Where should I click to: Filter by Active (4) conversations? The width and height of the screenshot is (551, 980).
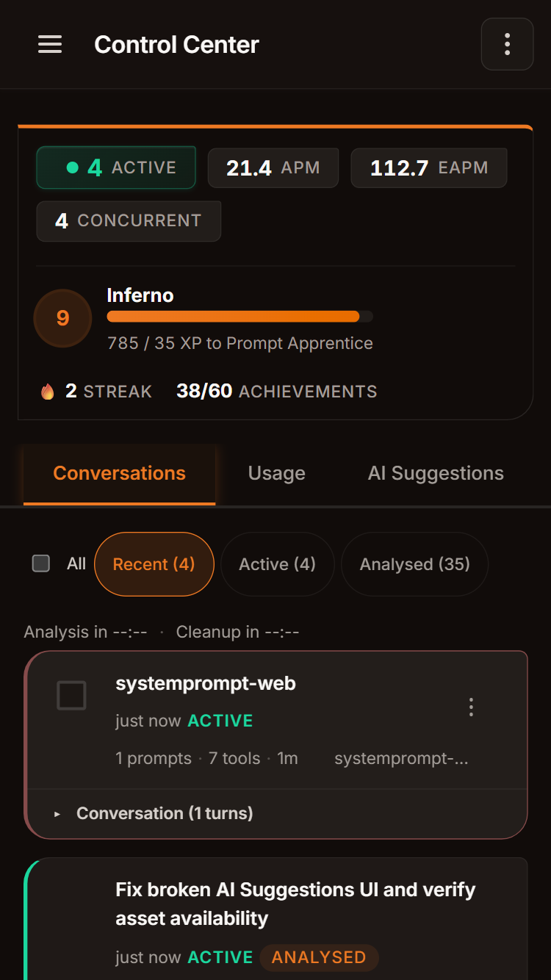pyautogui.click(x=277, y=564)
